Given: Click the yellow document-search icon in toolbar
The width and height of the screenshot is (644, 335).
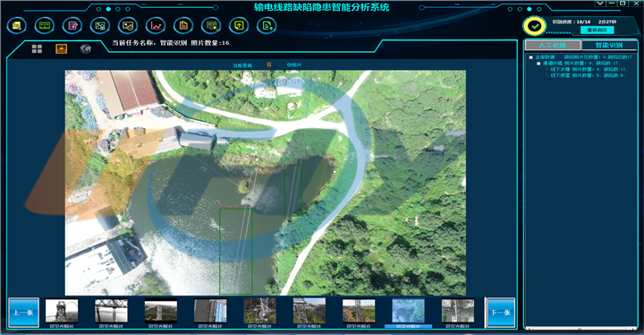Looking at the screenshot, I should (x=17, y=26).
